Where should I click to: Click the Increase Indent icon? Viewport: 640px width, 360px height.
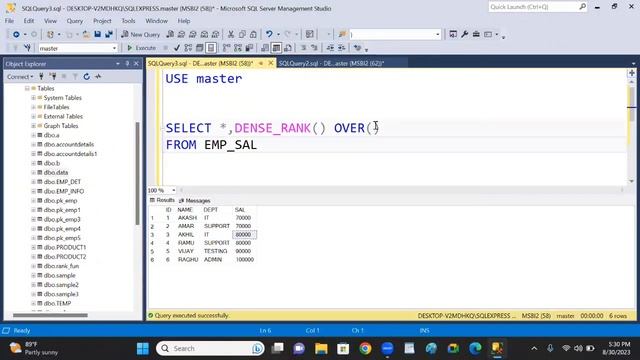342,48
